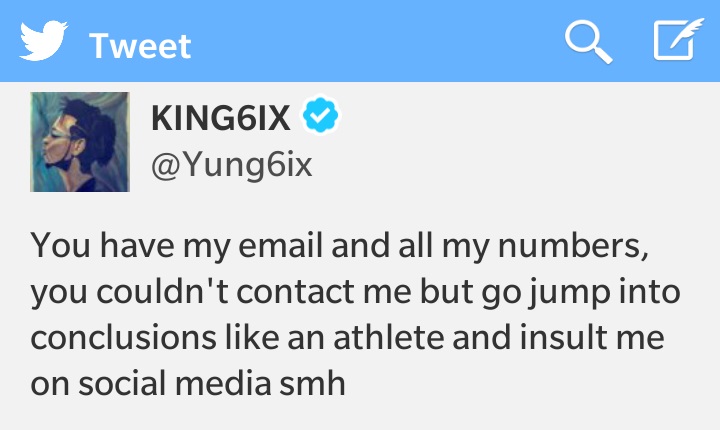Click the word 'conclusions' in tweet
Screen dimensions: 720x430
pos(124,337)
